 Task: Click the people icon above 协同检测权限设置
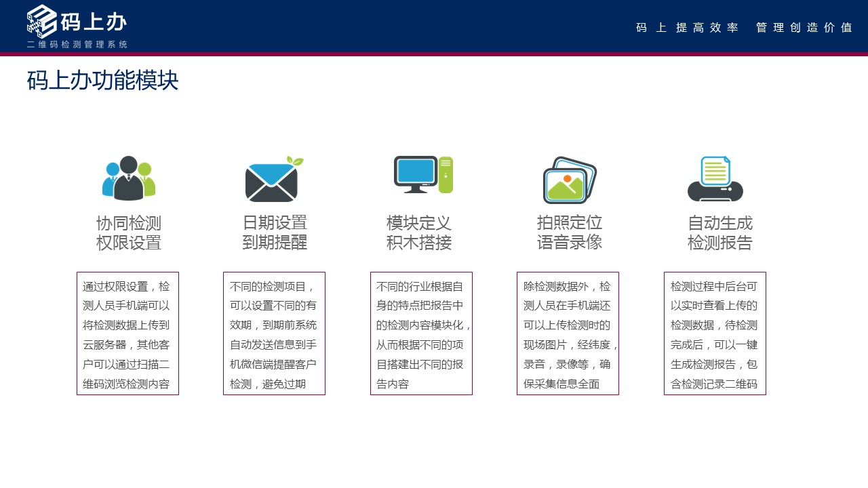point(129,178)
